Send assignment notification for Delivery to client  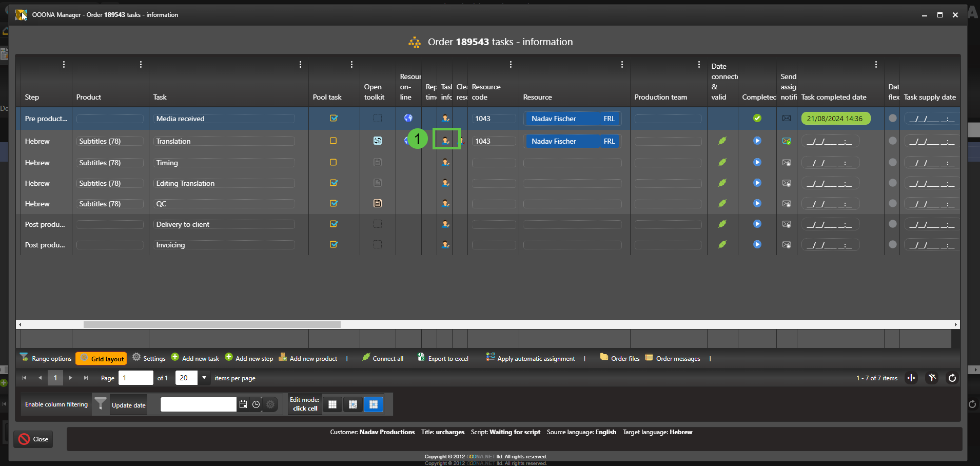(786, 224)
